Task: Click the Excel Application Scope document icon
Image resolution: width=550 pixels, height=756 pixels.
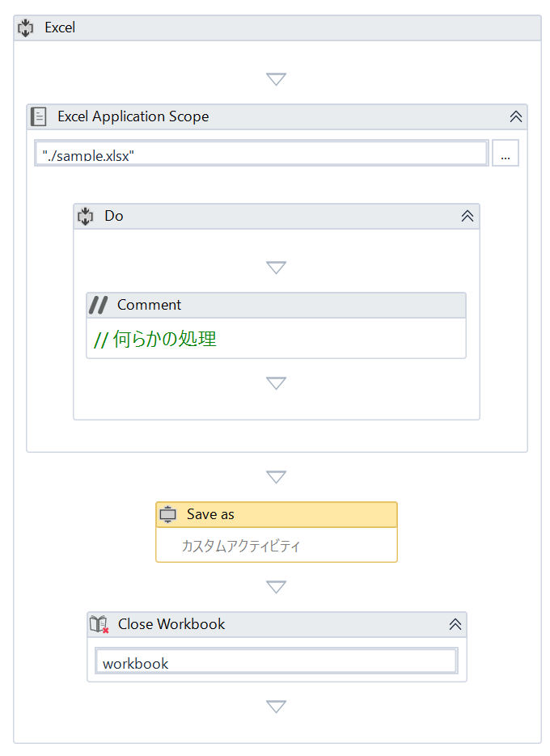Action: [x=39, y=116]
